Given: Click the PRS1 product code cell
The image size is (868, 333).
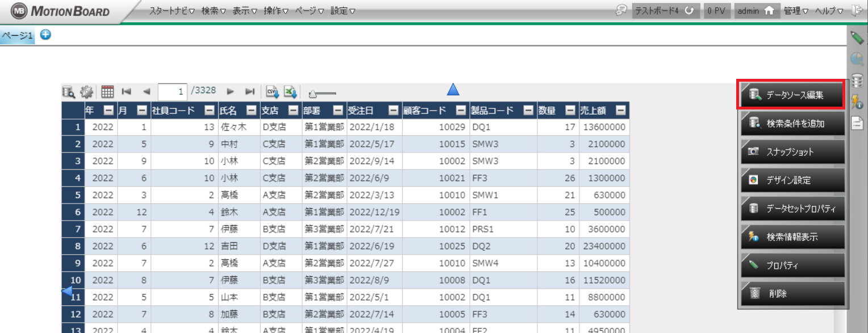Looking at the screenshot, I should click(503, 230).
